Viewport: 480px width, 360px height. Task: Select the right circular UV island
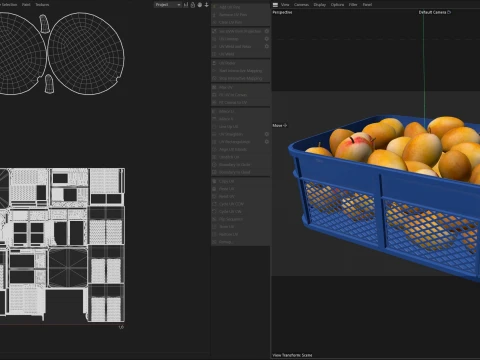[86, 54]
